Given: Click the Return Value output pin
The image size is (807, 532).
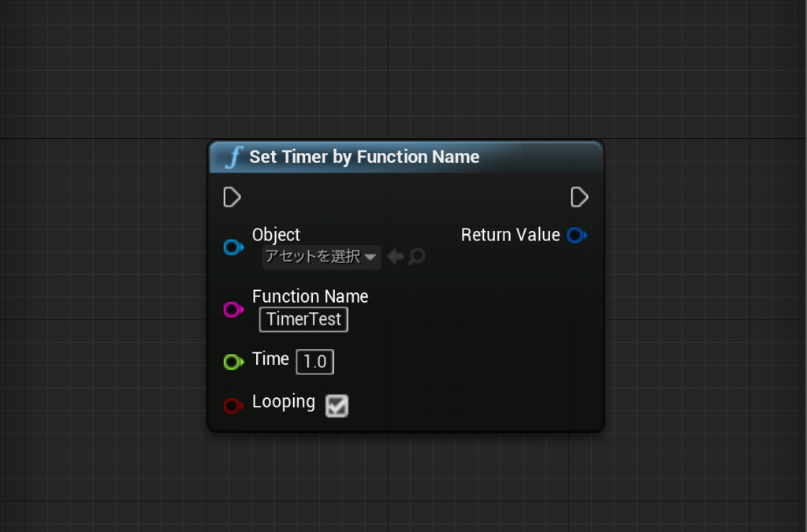Looking at the screenshot, I should point(577,235).
